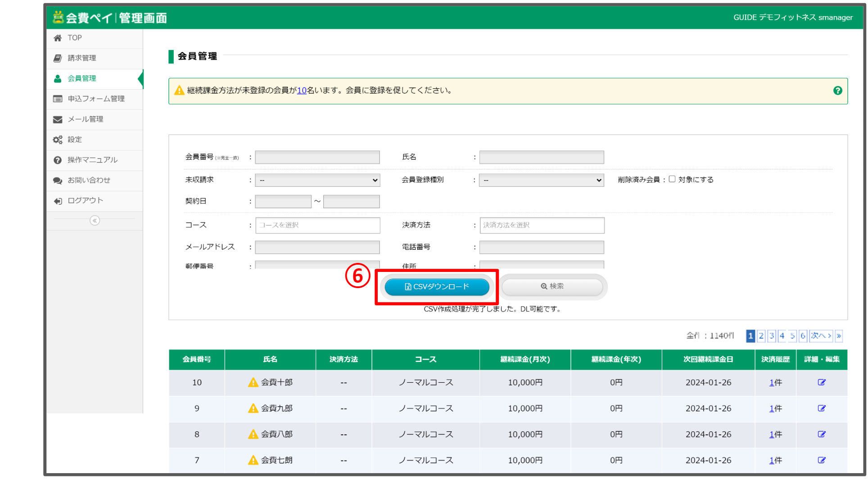
Task: Click the 検索 search button
Action: (x=552, y=287)
